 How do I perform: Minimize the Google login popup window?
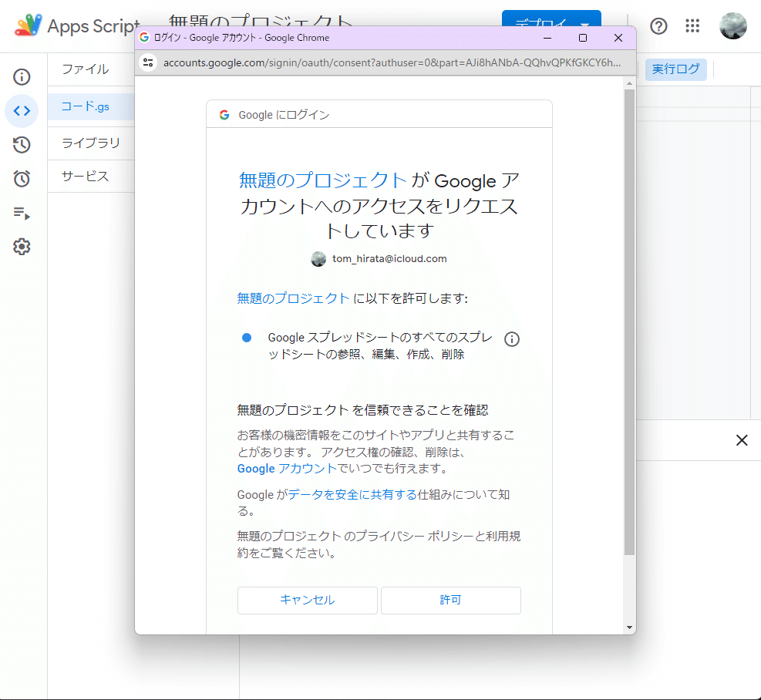tap(547, 38)
